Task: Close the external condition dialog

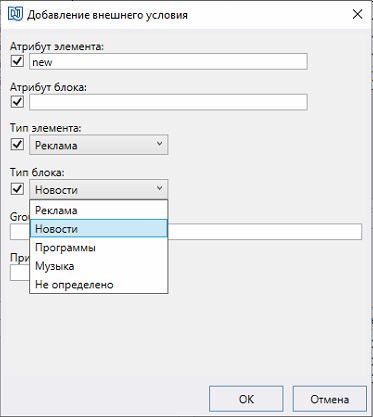Action: coord(357,14)
